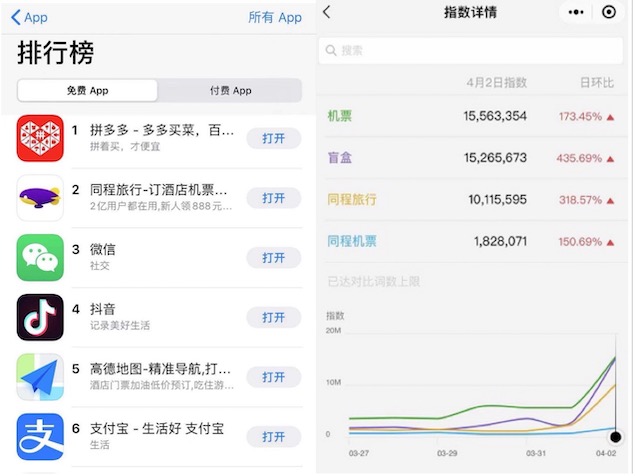Image resolution: width=635 pixels, height=476 pixels.
Task: Click the black chart marker at 04-02
Action: [x=616, y=437]
